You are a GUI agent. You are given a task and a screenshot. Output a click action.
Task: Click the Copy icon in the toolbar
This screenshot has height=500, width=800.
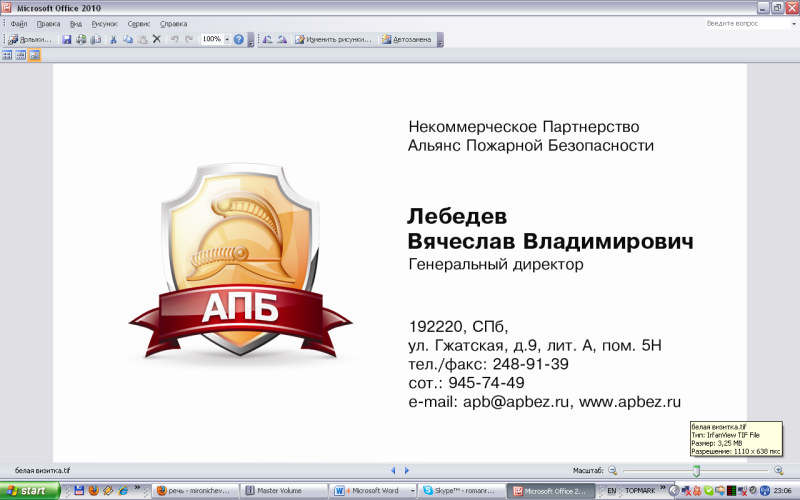[128, 39]
